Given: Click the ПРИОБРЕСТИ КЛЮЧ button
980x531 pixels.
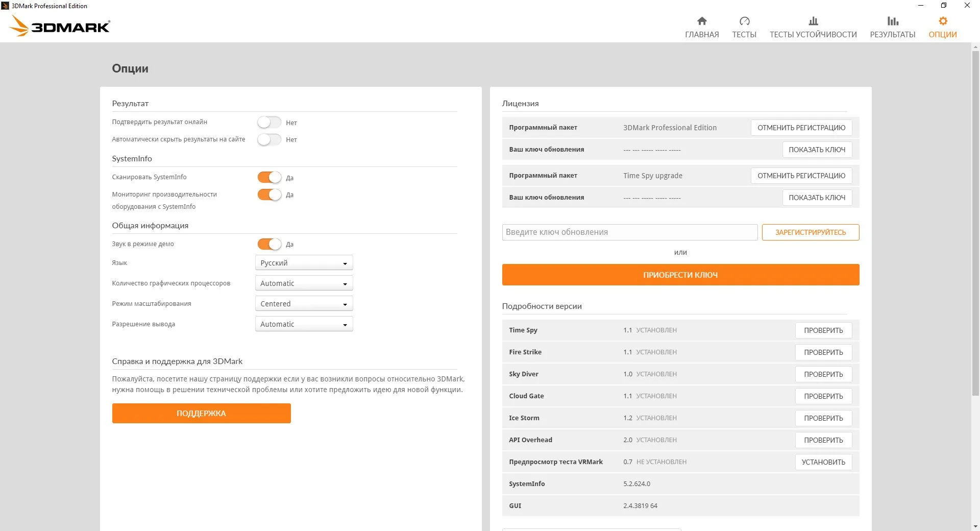Looking at the screenshot, I should (680, 275).
